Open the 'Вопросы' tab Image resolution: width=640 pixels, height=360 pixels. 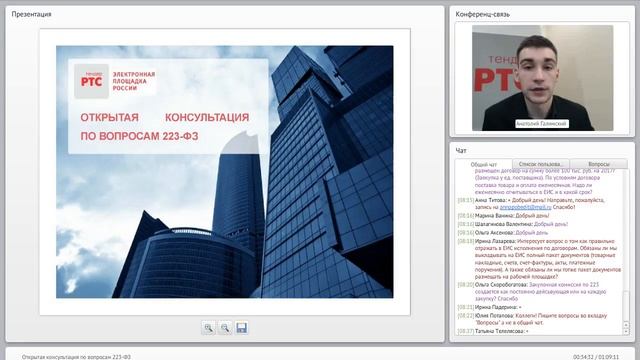(x=599, y=164)
